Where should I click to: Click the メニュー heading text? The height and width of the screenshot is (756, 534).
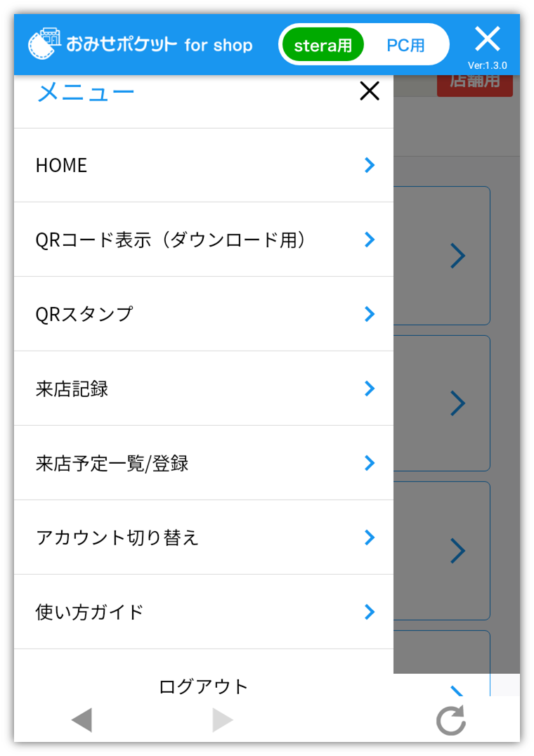(x=86, y=91)
